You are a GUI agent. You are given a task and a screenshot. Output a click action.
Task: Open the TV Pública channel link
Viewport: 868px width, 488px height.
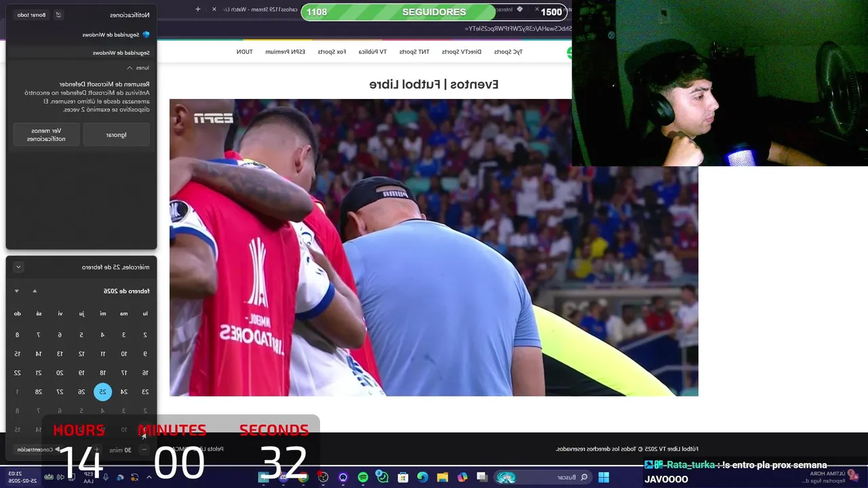372,52
